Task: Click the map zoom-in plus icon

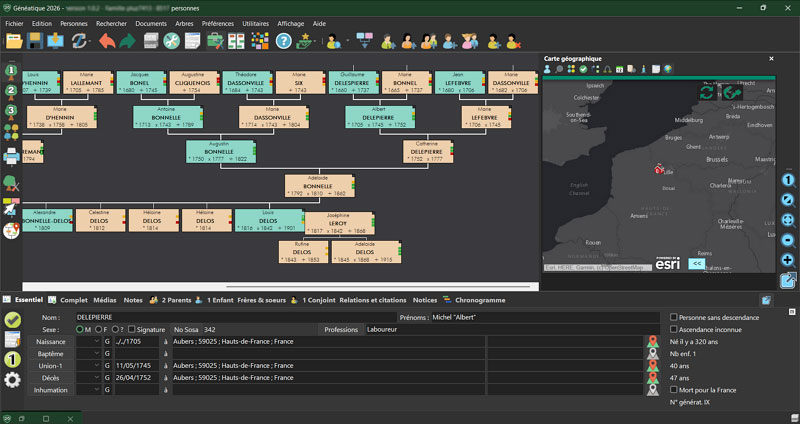Action: click(x=789, y=259)
